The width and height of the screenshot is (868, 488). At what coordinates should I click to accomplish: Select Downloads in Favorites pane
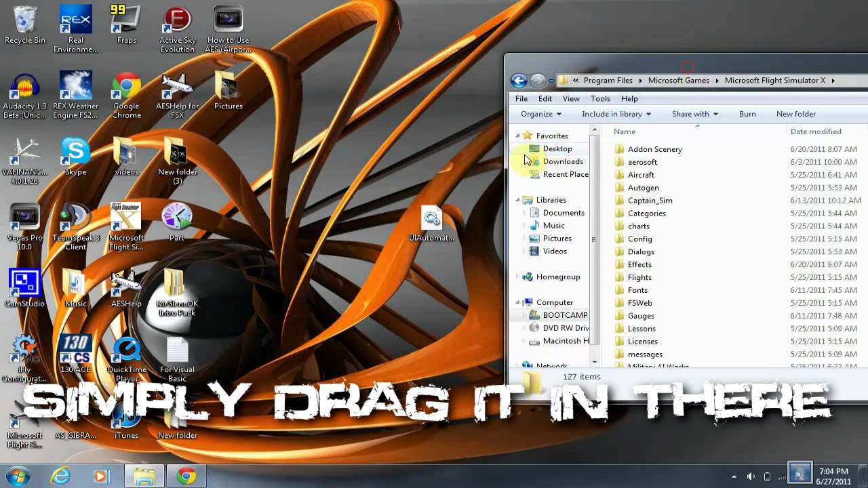(563, 161)
